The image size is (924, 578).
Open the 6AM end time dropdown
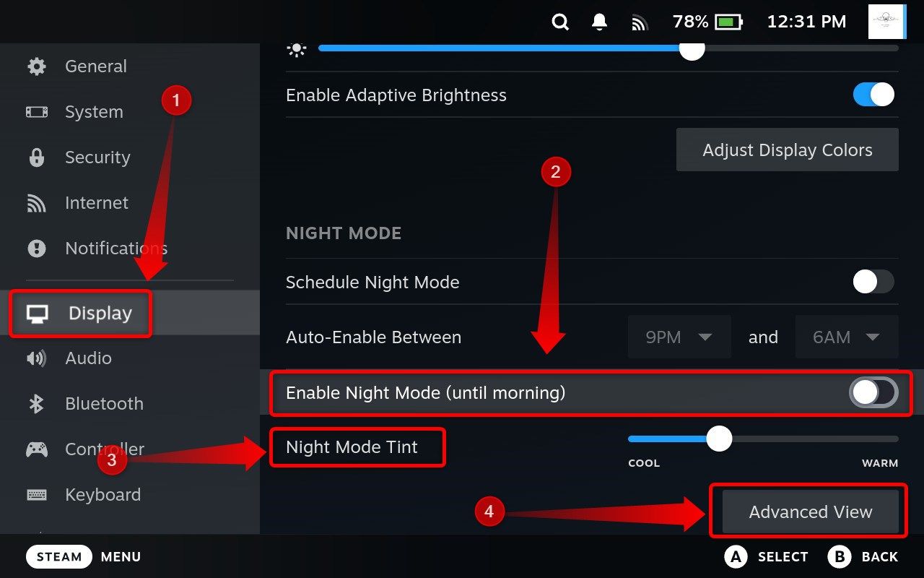point(847,337)
